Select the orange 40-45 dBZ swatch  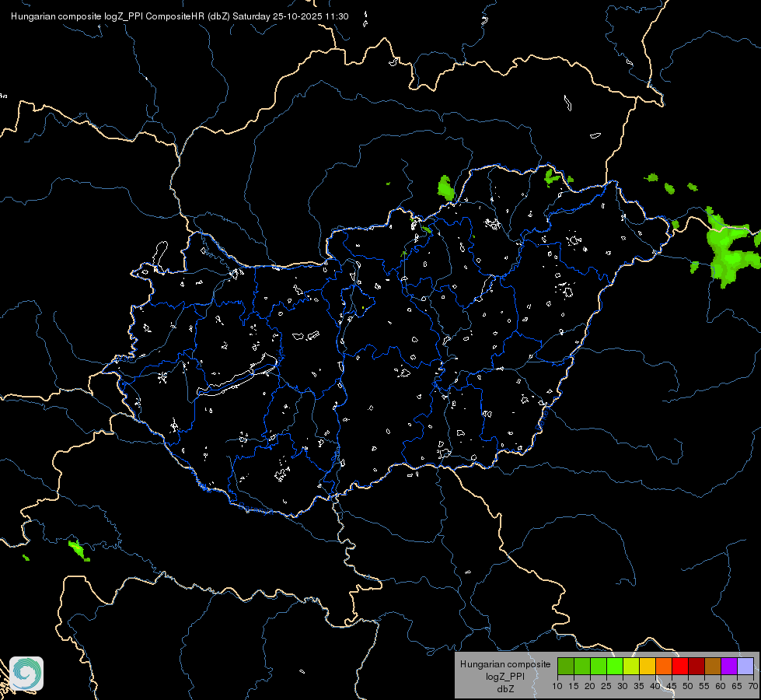(664, 666)
